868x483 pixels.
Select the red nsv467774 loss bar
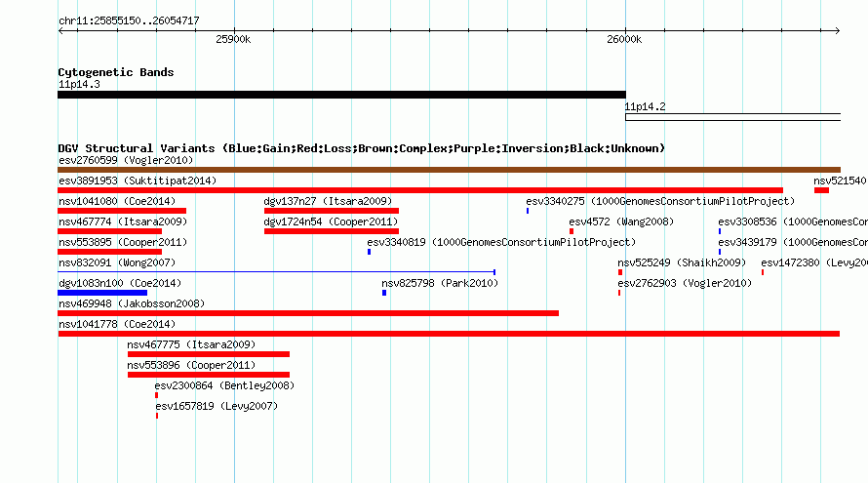tap(109, 231)
